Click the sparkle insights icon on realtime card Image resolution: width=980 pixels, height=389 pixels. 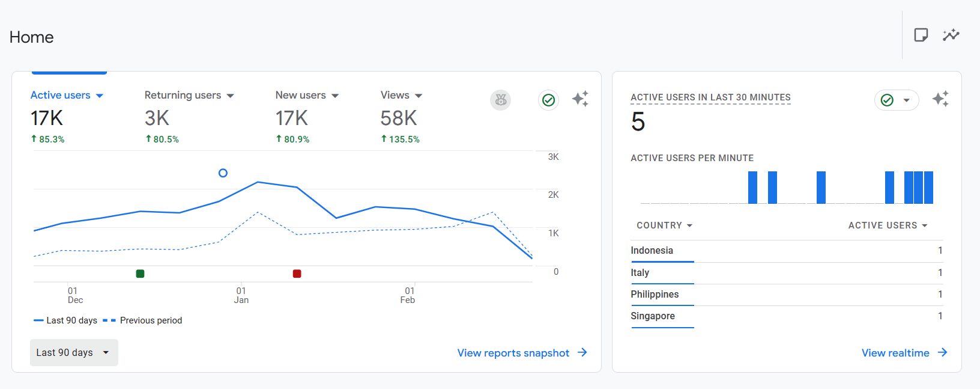[940, 99]
